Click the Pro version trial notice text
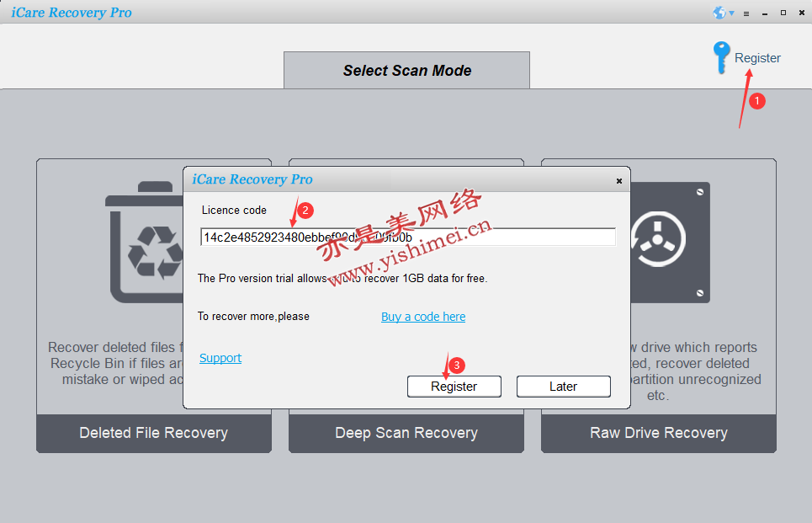This screenshot has width=812, height=523. point(342,279)
